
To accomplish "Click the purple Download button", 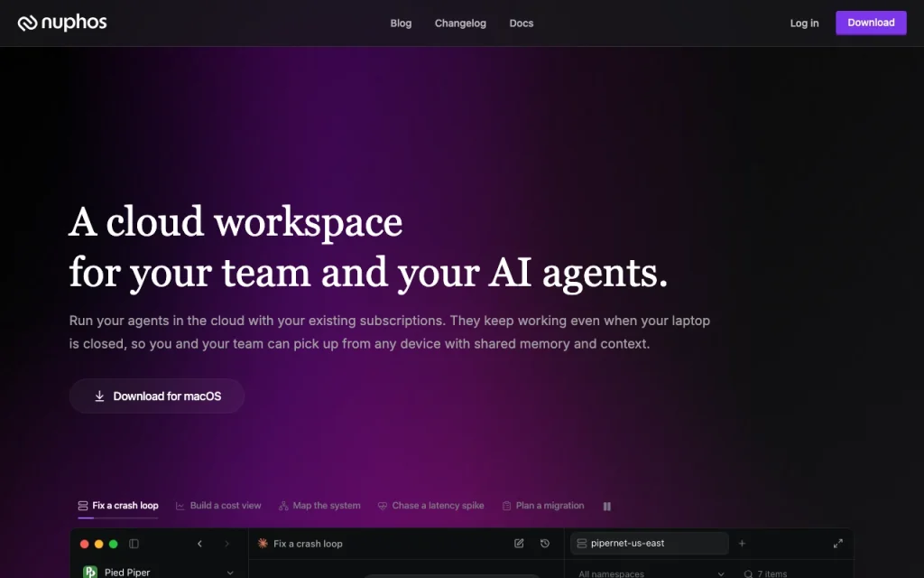I will [871, 23].
